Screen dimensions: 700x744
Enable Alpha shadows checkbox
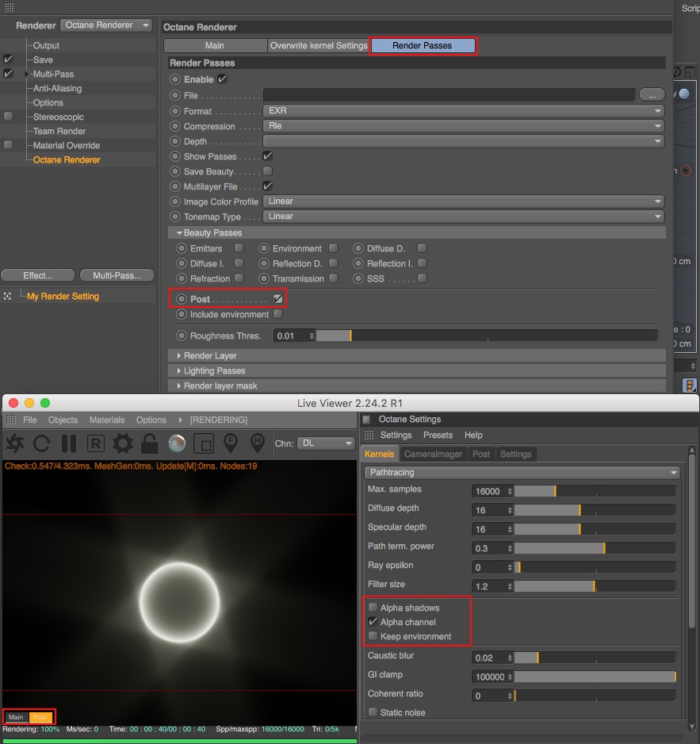373,608
